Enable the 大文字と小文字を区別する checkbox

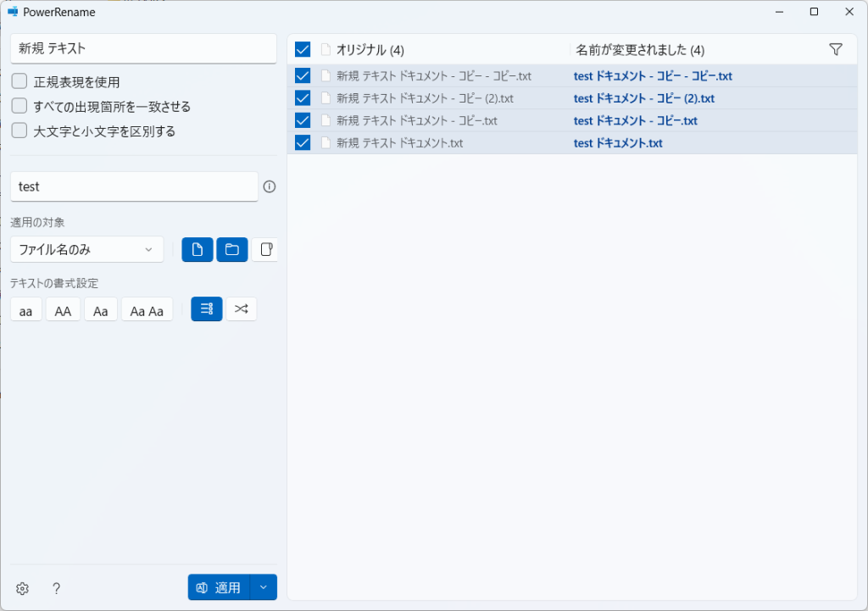19,131
